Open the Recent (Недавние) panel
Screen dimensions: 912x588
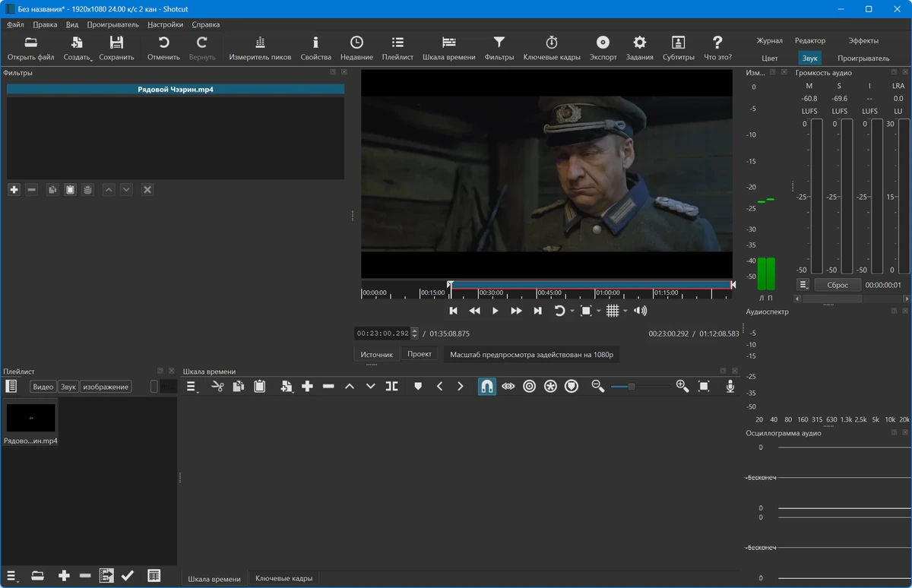point(356,48)
